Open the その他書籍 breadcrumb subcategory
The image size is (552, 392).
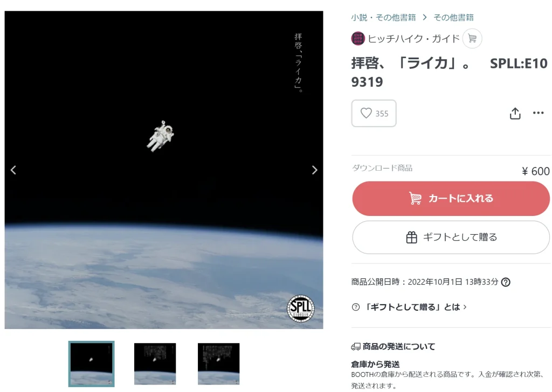(453, 17)
